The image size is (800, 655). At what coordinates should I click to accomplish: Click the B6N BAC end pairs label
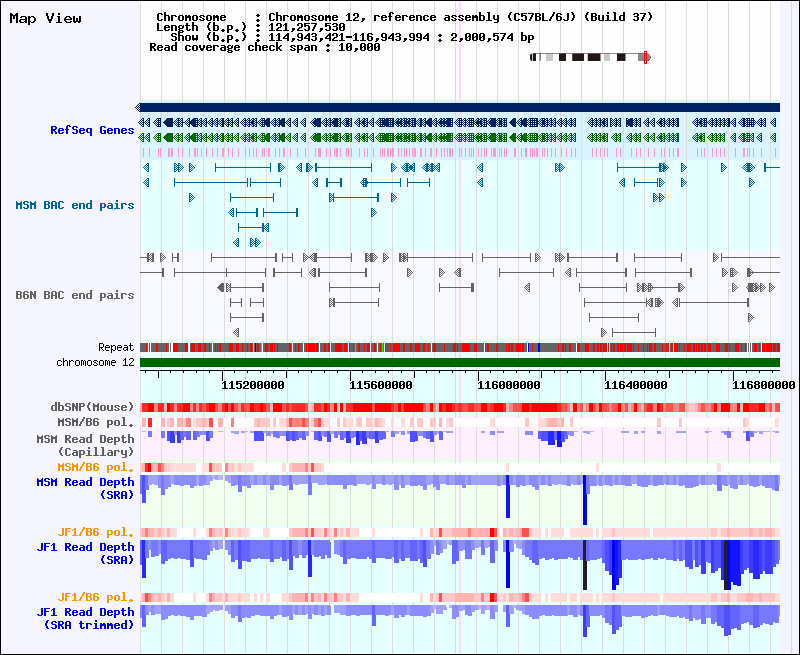[74, 295]
